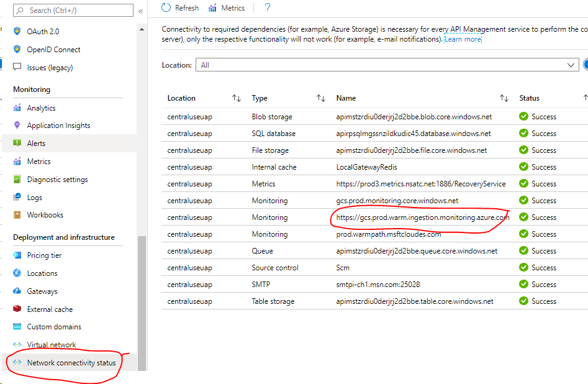
Task: Click smtpi-ch1.msn.com:25028 cell
Action: pyautogui.click(x=378, y=285)
